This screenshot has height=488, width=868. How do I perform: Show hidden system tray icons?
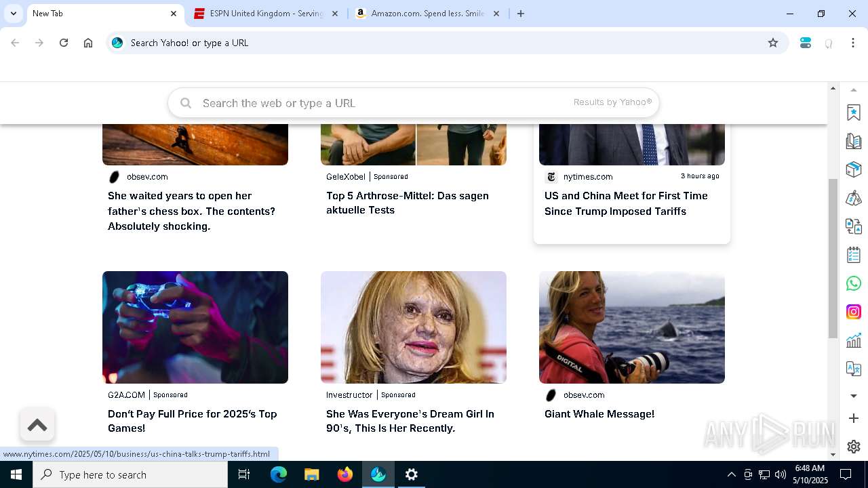coord(731,474)
